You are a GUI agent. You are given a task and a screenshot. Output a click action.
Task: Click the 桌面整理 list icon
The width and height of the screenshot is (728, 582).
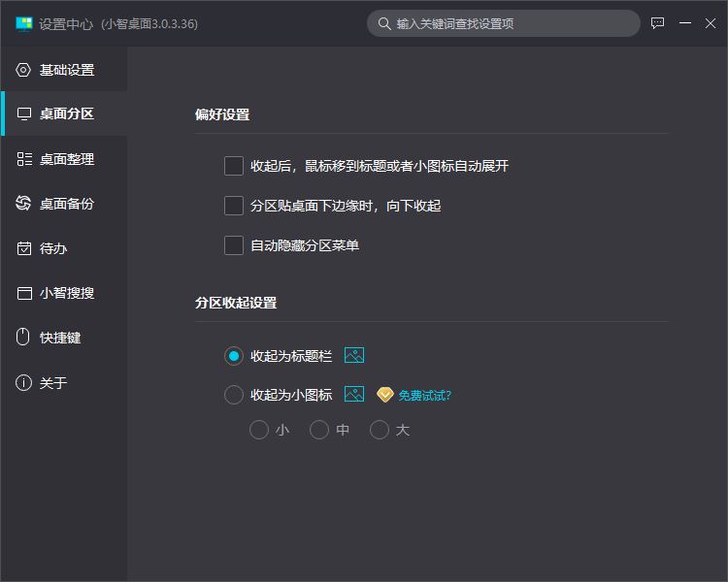(24, 159)
